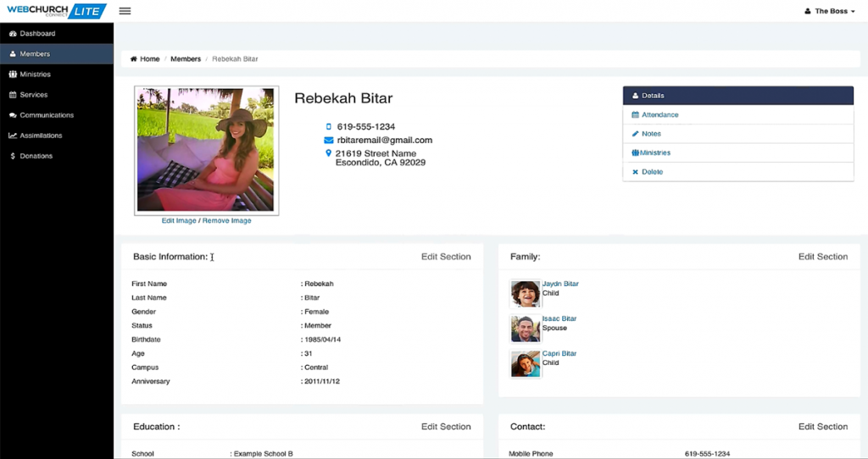Screen dimensions: 868x459
Task: Open the Assimilations chart section
Action: [x=41, y=135]
